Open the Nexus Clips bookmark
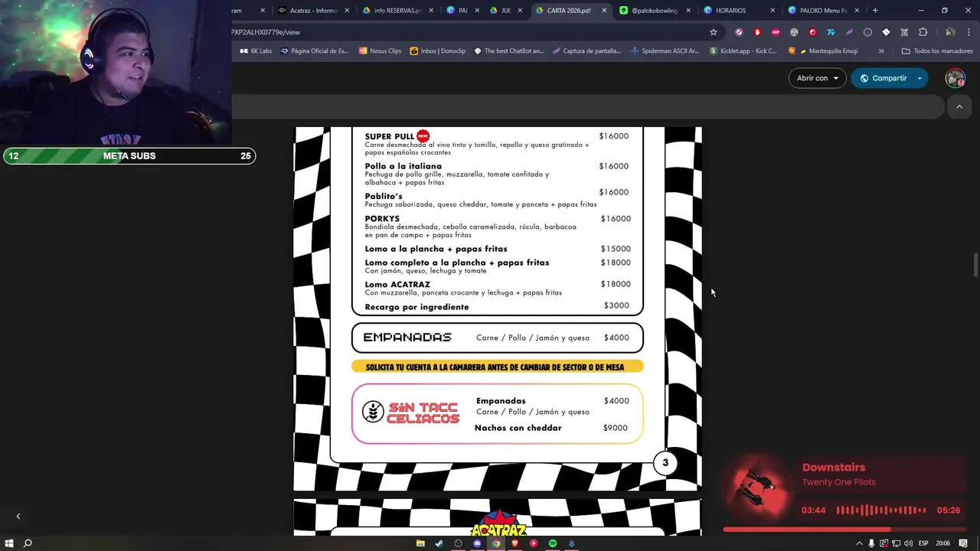 point(380,51)
